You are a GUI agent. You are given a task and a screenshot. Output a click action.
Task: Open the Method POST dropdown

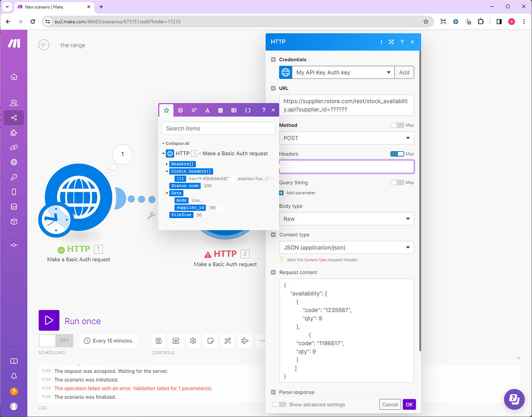coord(347,138)
